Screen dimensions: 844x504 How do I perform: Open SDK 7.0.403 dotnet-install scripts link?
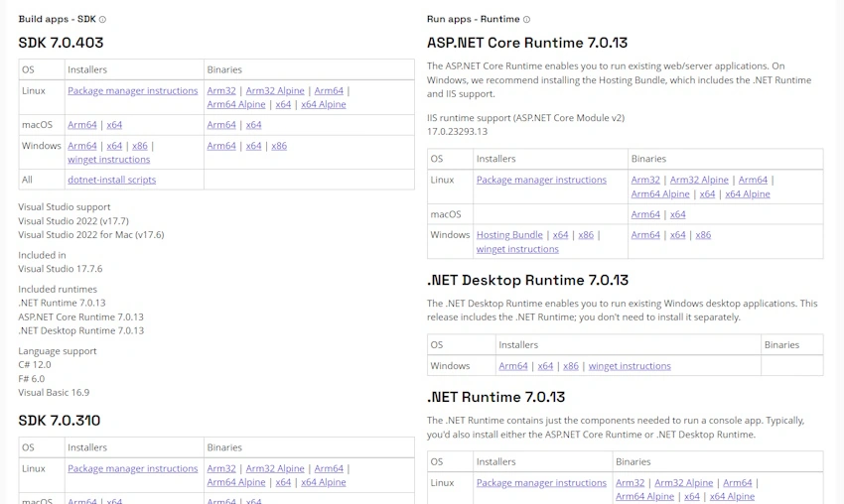[x=112, y=180]
